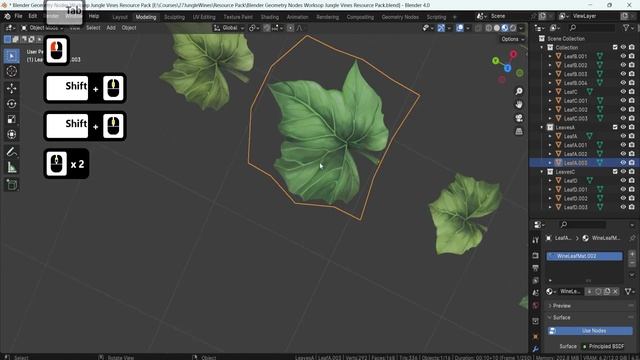Viewport: 640px width, 360px height.
Task: Open the Global orientation dropdown
Action: (229, 28)
